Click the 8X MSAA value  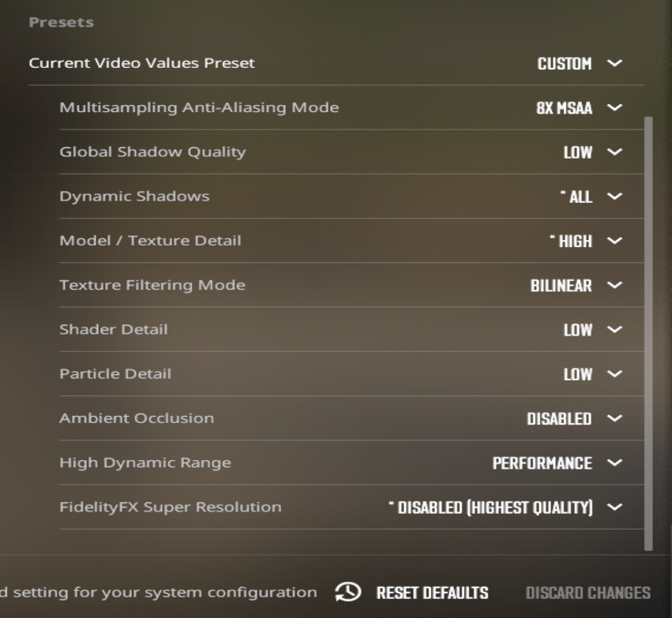(x=564, y=107)
